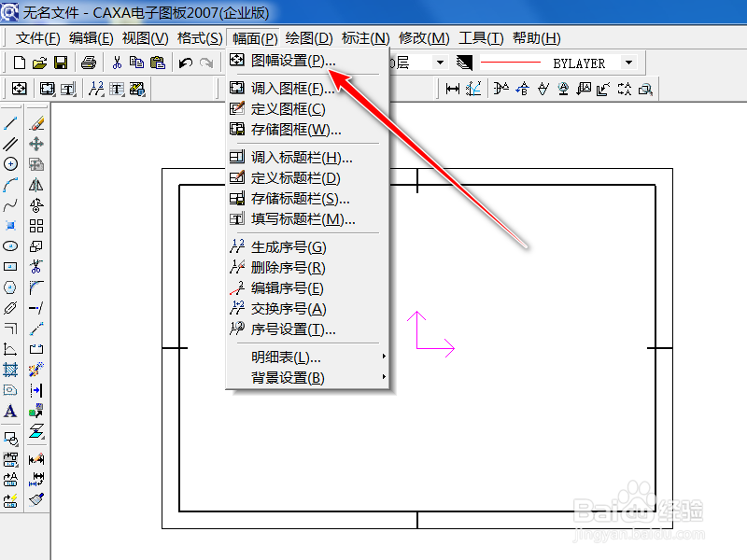Click the New document button
Image resolution: width=747 pixels, height=560 pixels.
[19, 62]
